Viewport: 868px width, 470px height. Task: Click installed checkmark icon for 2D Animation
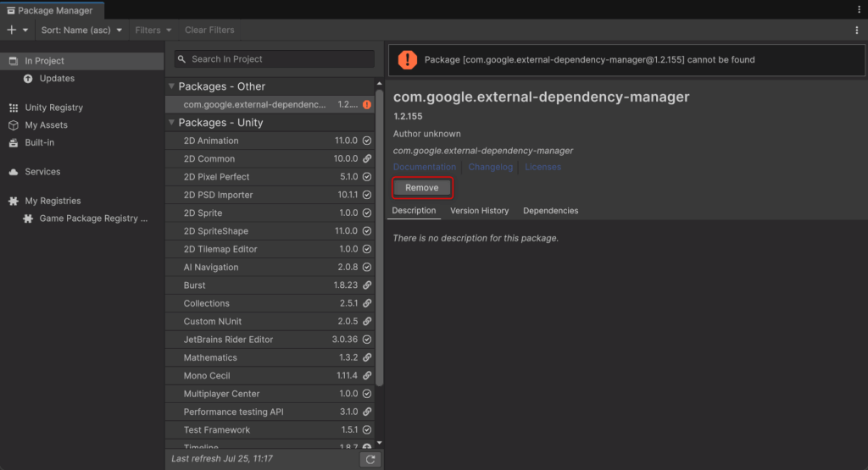pos(367,141)
